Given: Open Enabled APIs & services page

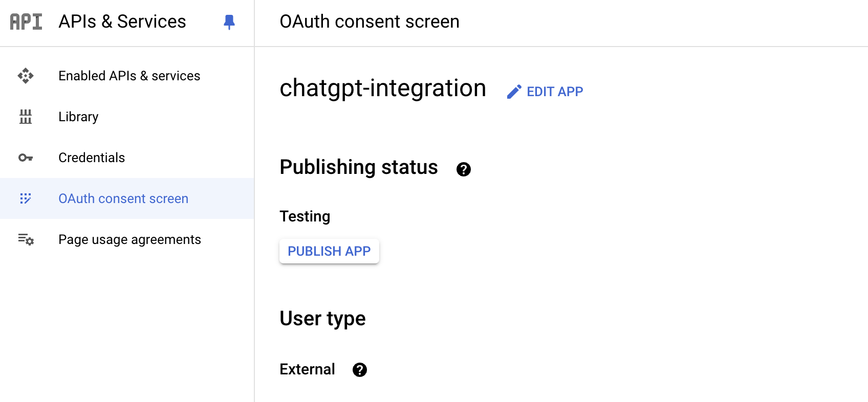Looking at the screenshot, I should pos(129,76).
